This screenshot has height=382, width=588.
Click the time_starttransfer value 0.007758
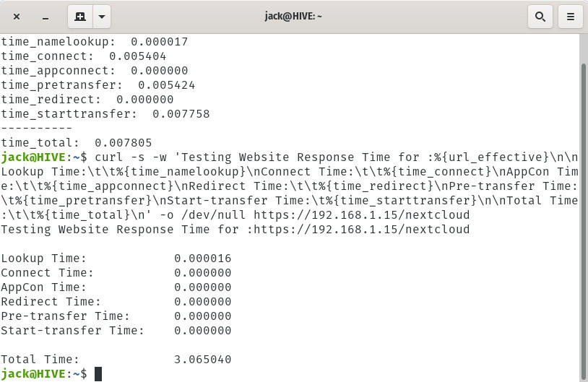pyautogui.click(x=181, y=114)
